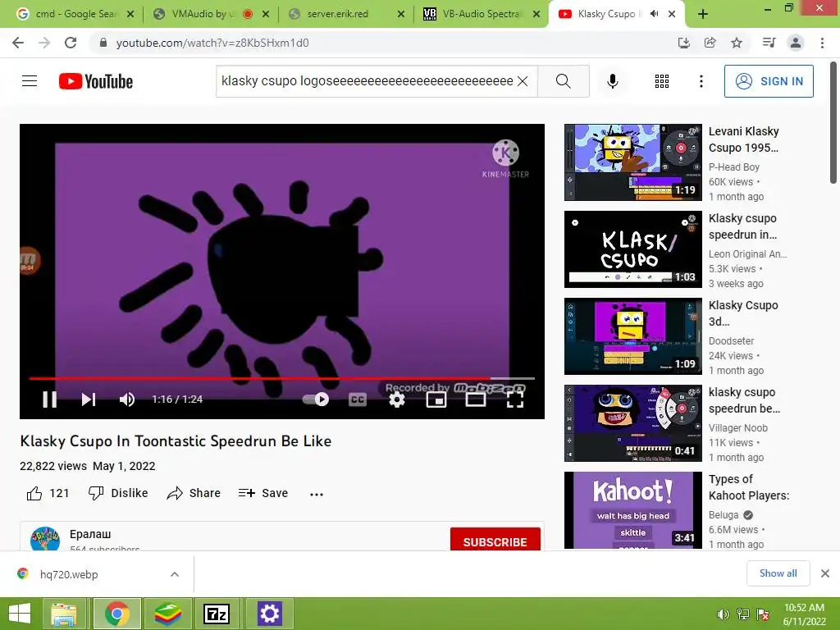Go forward in the browser
Screen dimensions: 840x630
[44, 43]
